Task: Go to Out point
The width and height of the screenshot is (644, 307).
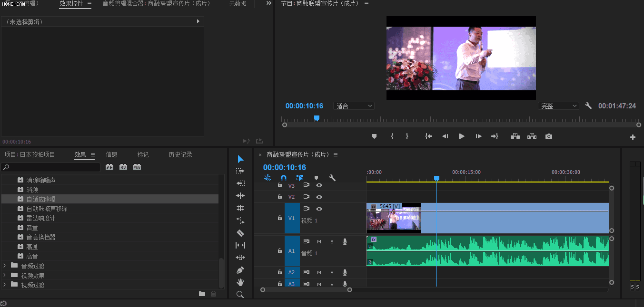Action: [495, 136]
